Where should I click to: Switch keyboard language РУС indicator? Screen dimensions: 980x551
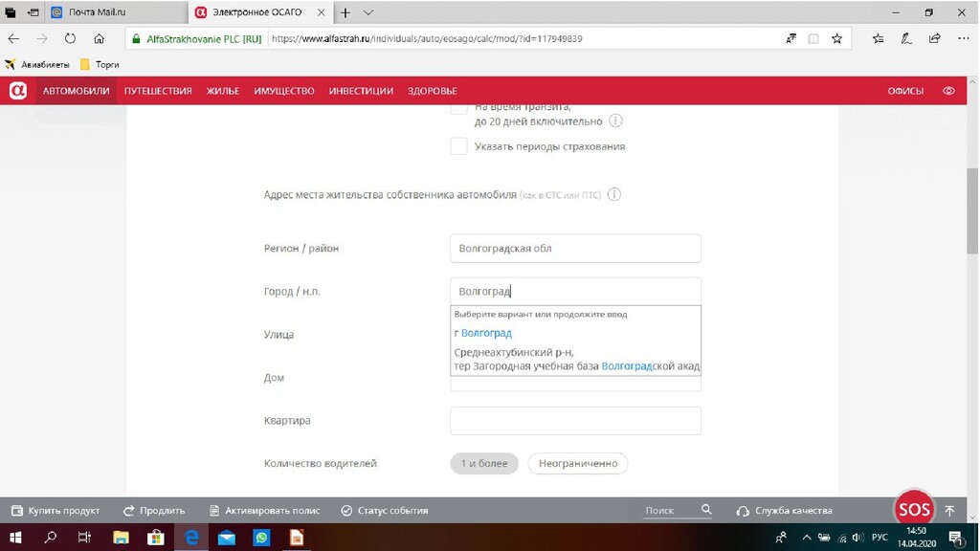880,538
